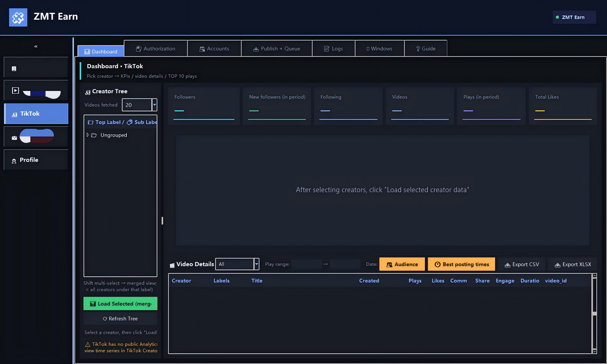Click the New followers (in period) card
Screen dimensions: 607x364
click(277, 106)
